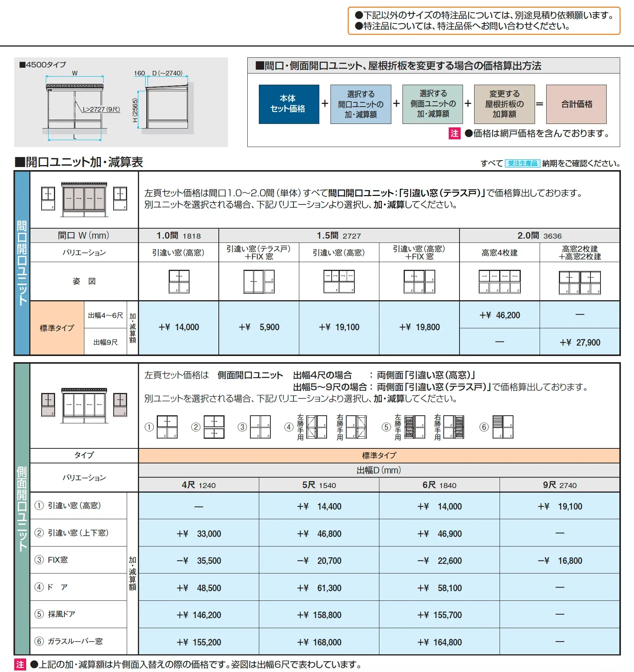Click the ⑤ 採風ドア 右勝手用 diagram
This screenshot has height=672, width=634.
tap(454, 427)
